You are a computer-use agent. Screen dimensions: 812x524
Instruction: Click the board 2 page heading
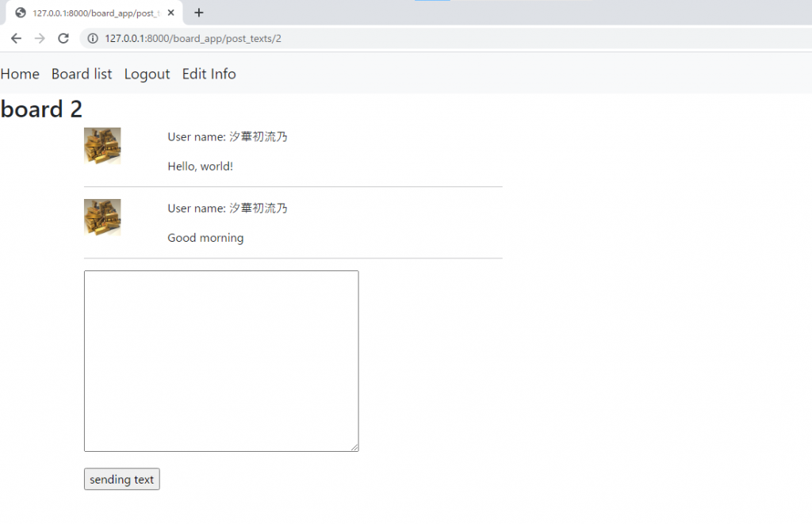tap(41, 109)
